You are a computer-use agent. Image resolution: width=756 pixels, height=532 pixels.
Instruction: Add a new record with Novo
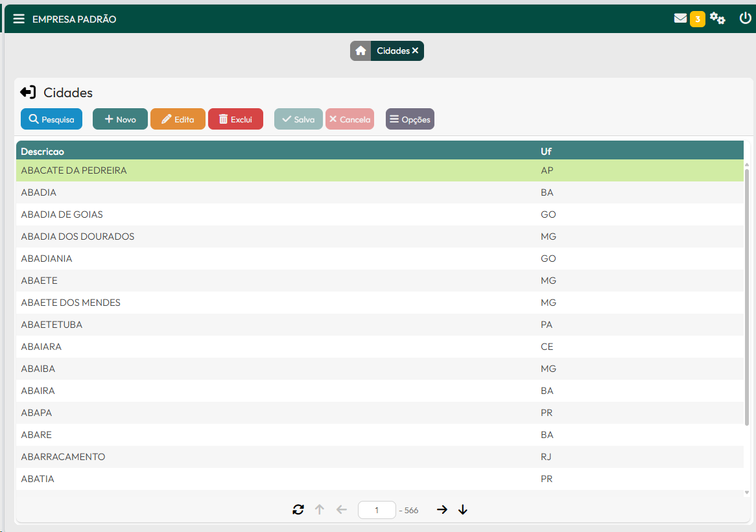(120, 119)
